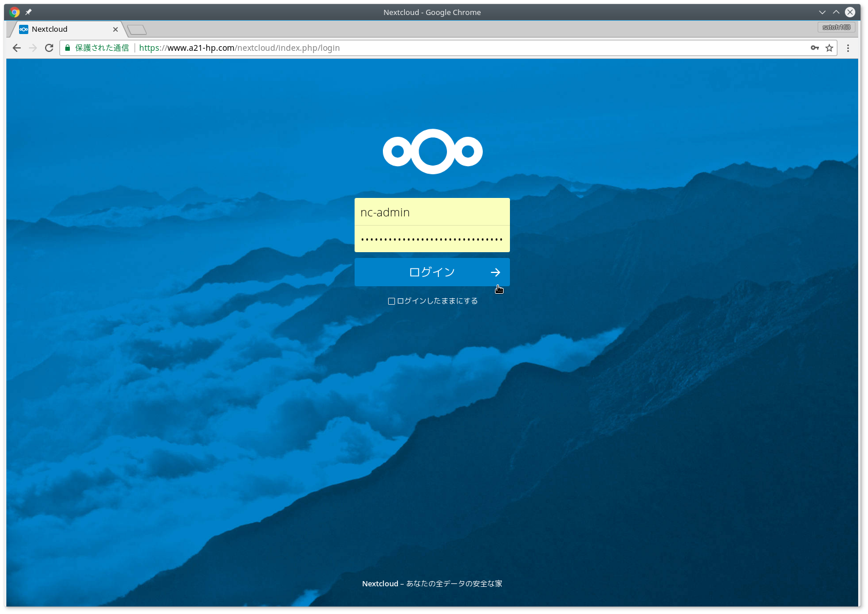
Task: Maximize the Chrome window
Action: click(x=836, y=12)
